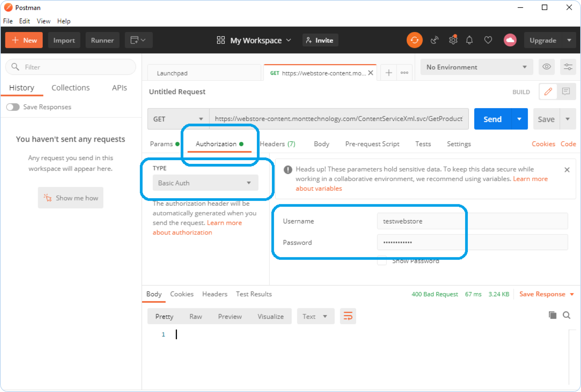Image resolution: width=581 pixels, height=392 pixels.
Task: Check the Show Password checkbox
Action: pyautogui.click(x=382, y=261)
